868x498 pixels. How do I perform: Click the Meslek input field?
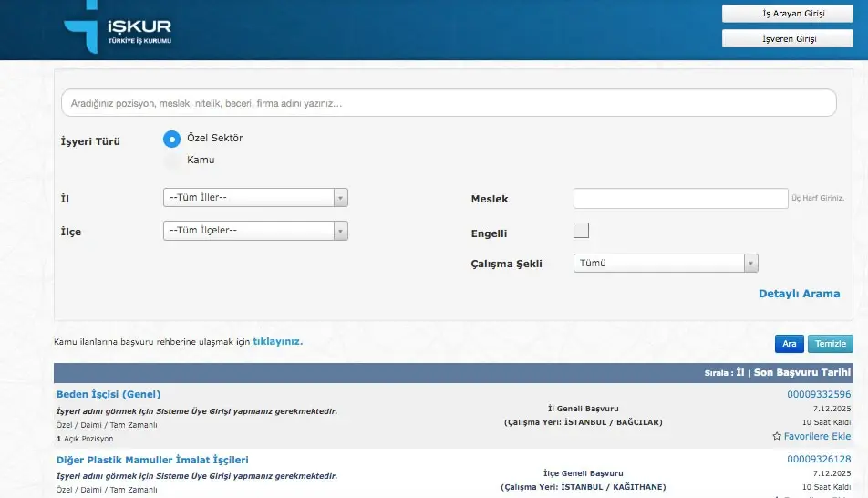pyautogui.click(x=679, y=199)
